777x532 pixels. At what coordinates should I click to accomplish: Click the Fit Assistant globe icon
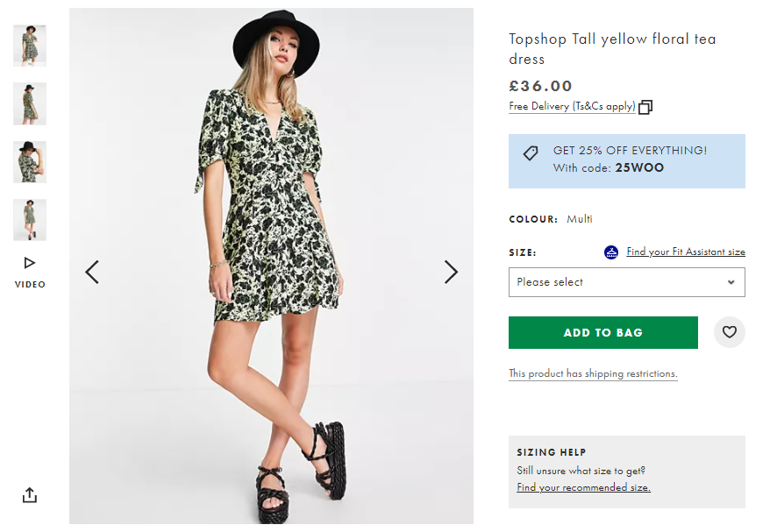coord(610,252)
